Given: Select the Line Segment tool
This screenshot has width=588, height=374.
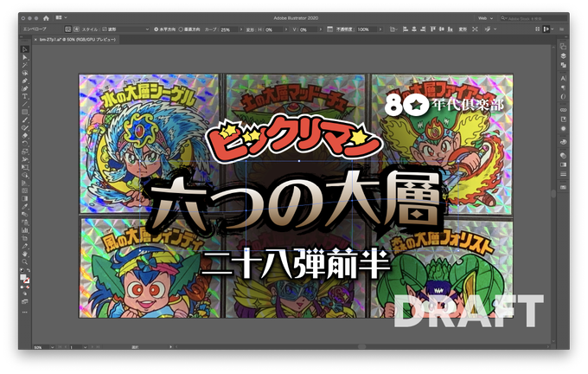Looking at the screenshot, I should tap(25, 105).
